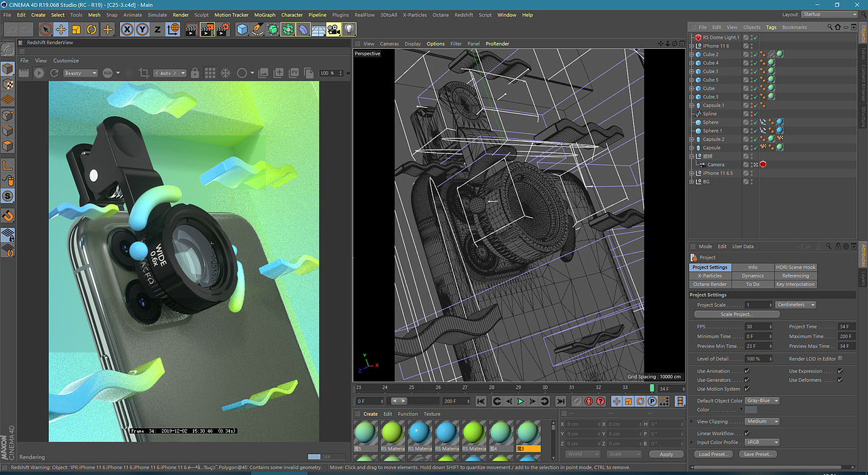Toggle the crop region tool in RenderView

(x=143, y=73)
